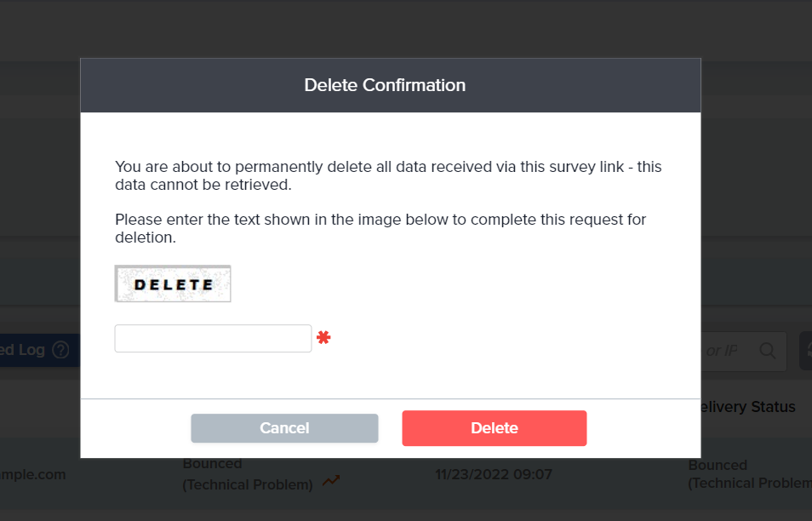Image resolution: width=812 pixels, height=521 pixels.
Task: Click the trend arrow beside Technical Problem
Action: [331, 482]
